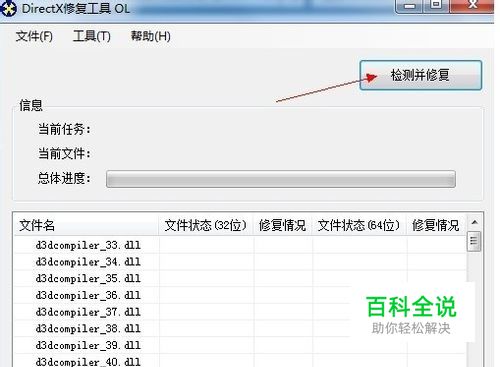Select the d3dcompiler_35.dll row

240,278
